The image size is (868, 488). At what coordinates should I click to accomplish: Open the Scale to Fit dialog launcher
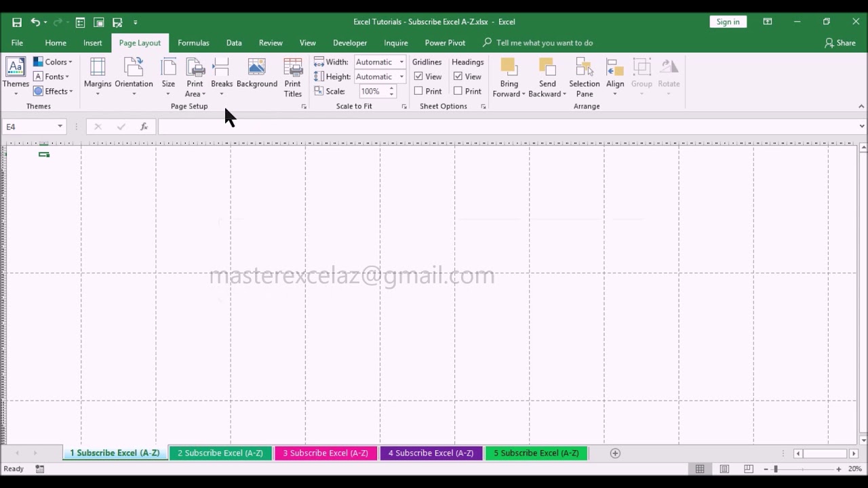click(x=404, y=107)
